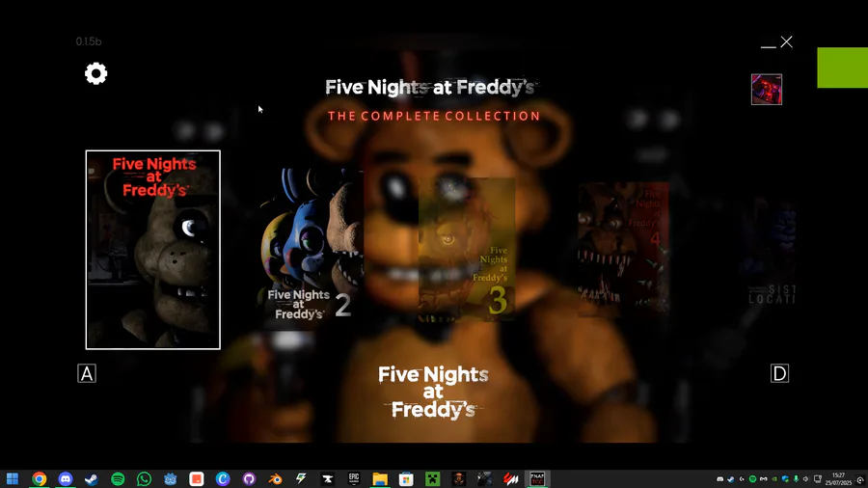Click the profile picture thumbnail

coord(767,89)
